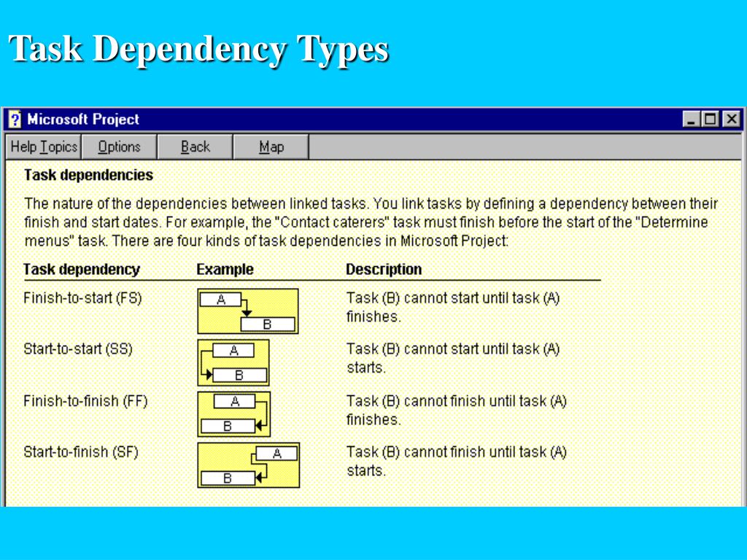
Task: Maximize the Microsoft Project help window
Action: click(x=711, y=120)
